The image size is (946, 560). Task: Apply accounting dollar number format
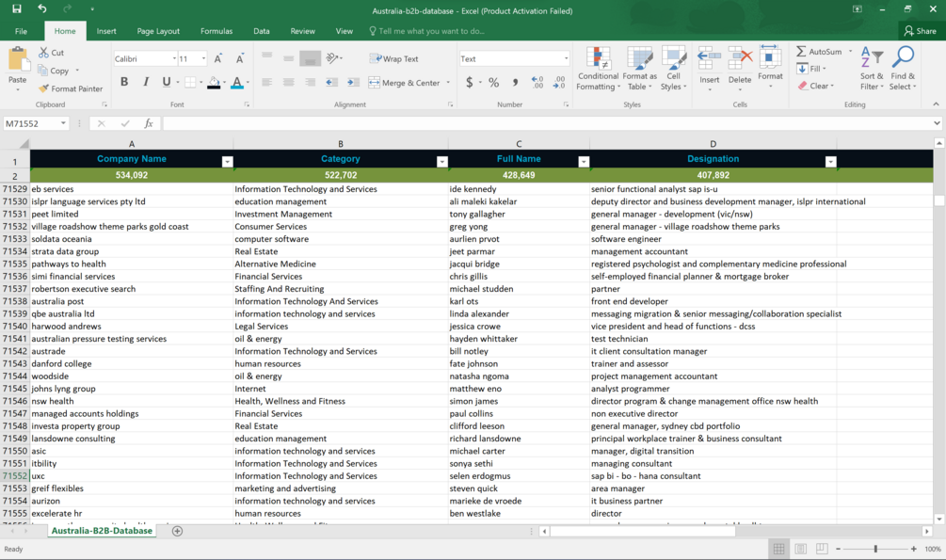click(470, 83)
